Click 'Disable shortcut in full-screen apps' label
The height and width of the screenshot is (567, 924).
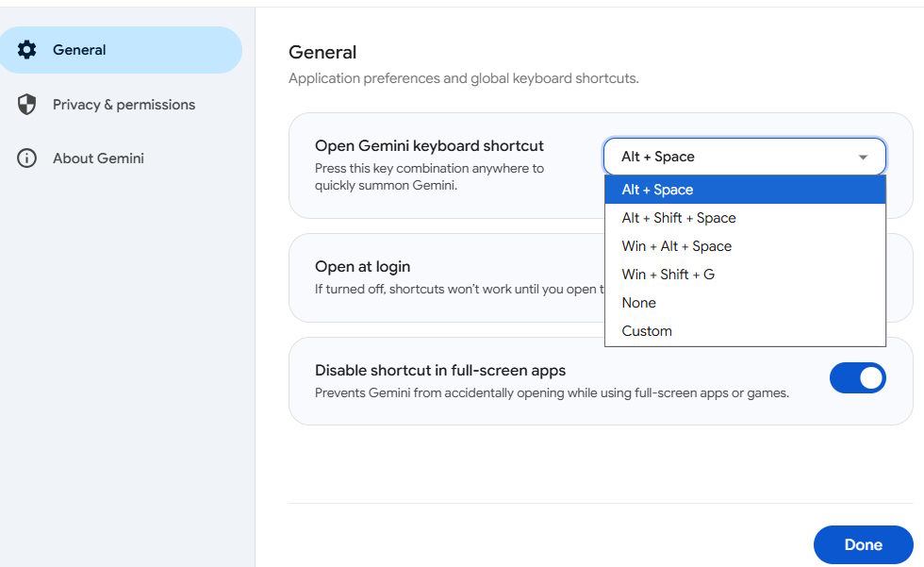[x=440, y=370]
